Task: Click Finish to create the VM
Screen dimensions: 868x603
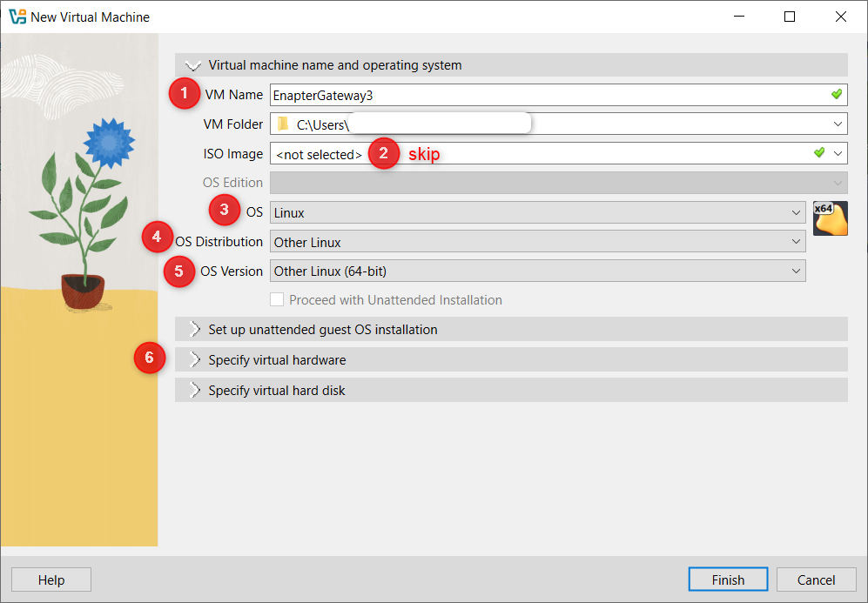Action: [x=728, y=580]
